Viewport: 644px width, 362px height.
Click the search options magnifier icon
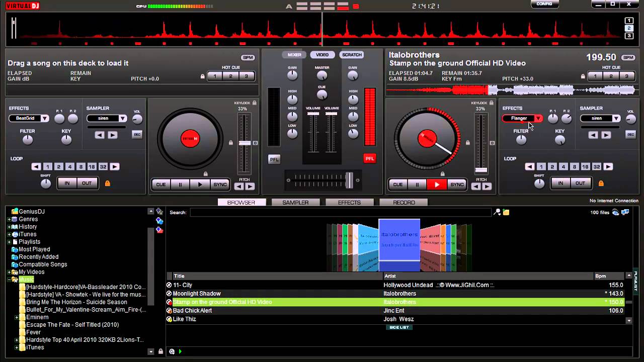pyautogui.click(x=497, y=212)
